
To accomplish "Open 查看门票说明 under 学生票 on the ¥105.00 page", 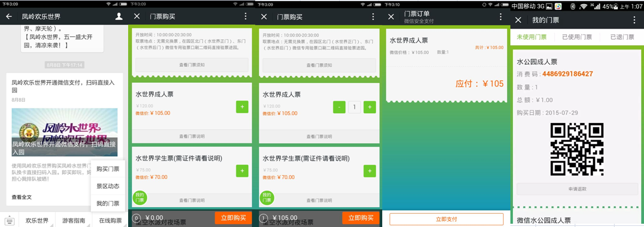I will coord(319,200).
